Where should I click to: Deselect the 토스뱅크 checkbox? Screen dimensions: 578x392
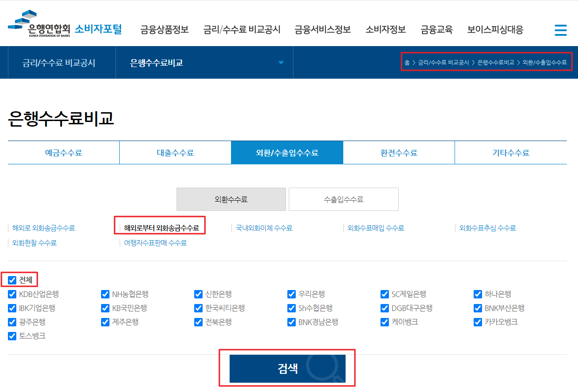point(12,336)
